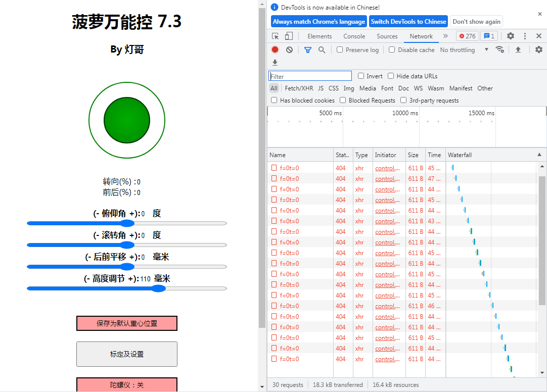Click the export HAR download icon

click(x=275, y=62)
